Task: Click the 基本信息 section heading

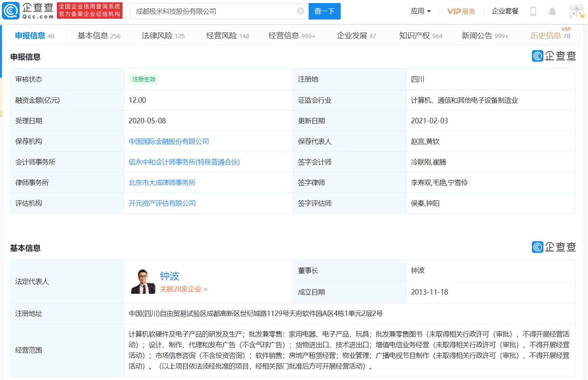Action: [25, 248]
